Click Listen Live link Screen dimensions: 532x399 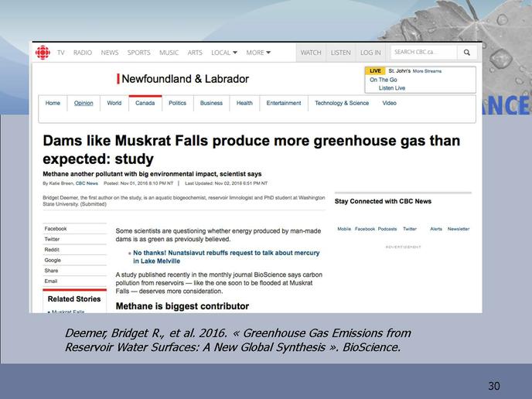click(x=392, y=88)
